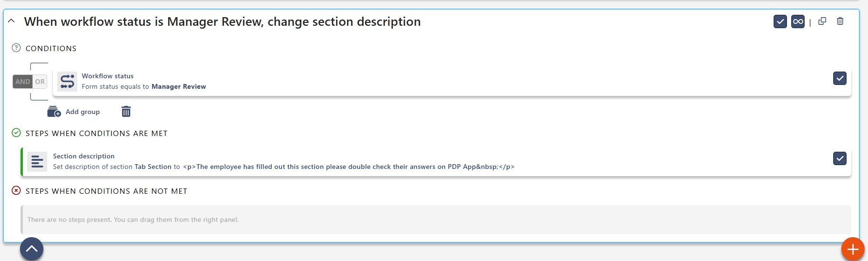Toggle the Section description step checkbox
This screenshot has width=868, height=261.
pos(839,158)
